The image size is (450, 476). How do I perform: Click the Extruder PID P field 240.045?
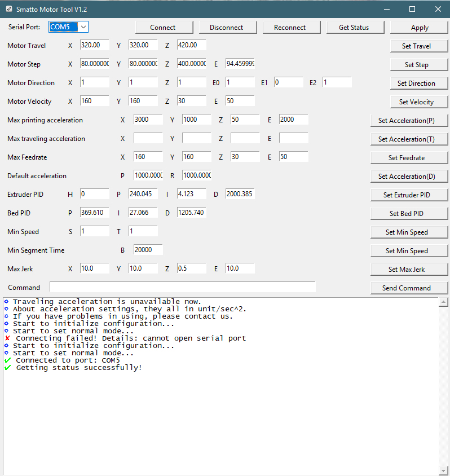point(143,194)
